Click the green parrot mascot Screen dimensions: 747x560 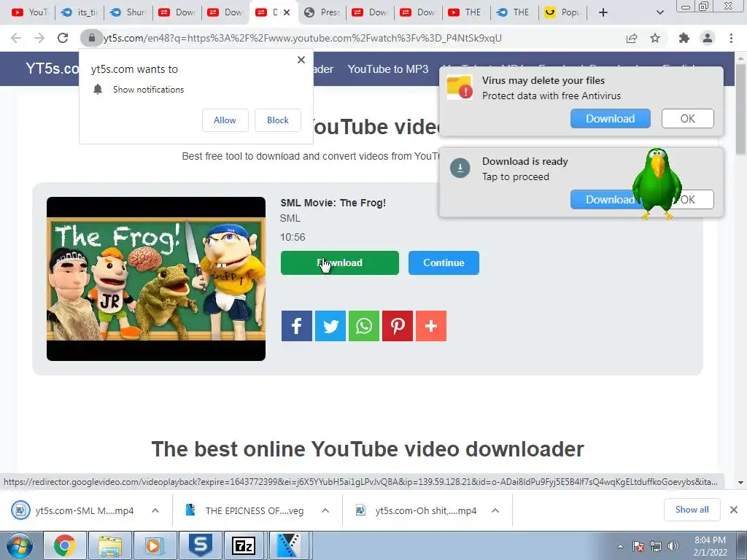tap(657, 183)
